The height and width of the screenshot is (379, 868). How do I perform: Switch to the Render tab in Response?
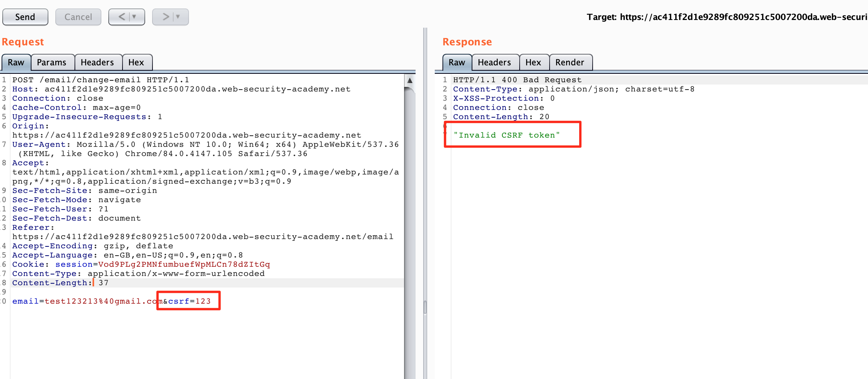(570, 62)
